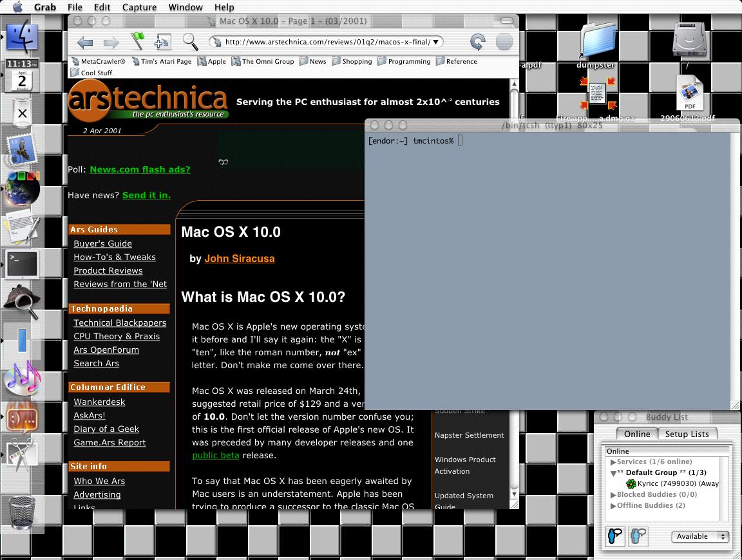
Task: Expand the Offline Buddies group
Action: tap(613, 505)
